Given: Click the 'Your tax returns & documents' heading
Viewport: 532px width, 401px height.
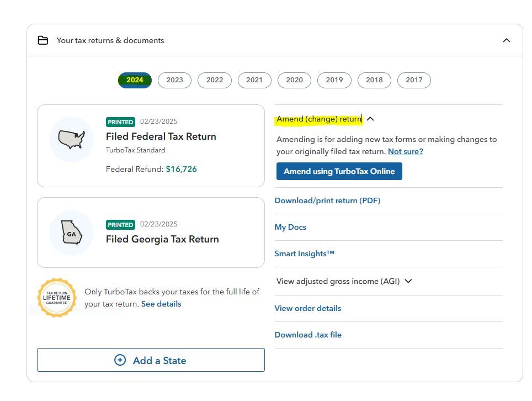Looking at the screenshot, I should pyautogui.click(x=110, y=40).
